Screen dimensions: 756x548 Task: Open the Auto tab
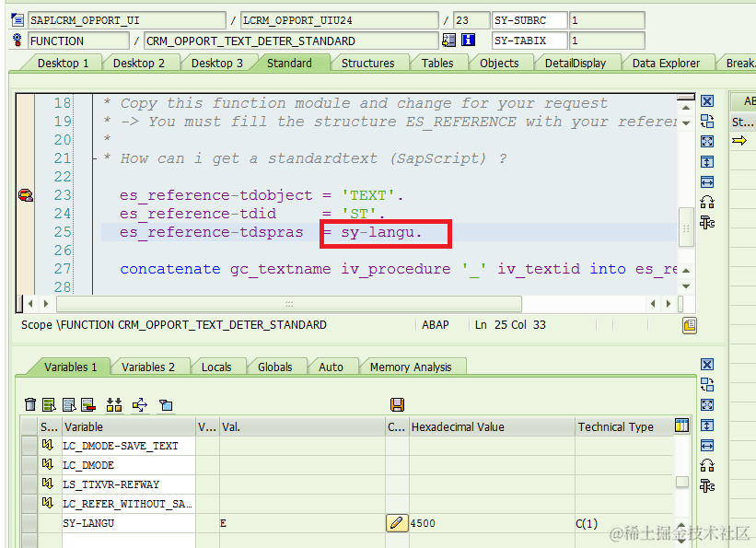pos(331,367)
